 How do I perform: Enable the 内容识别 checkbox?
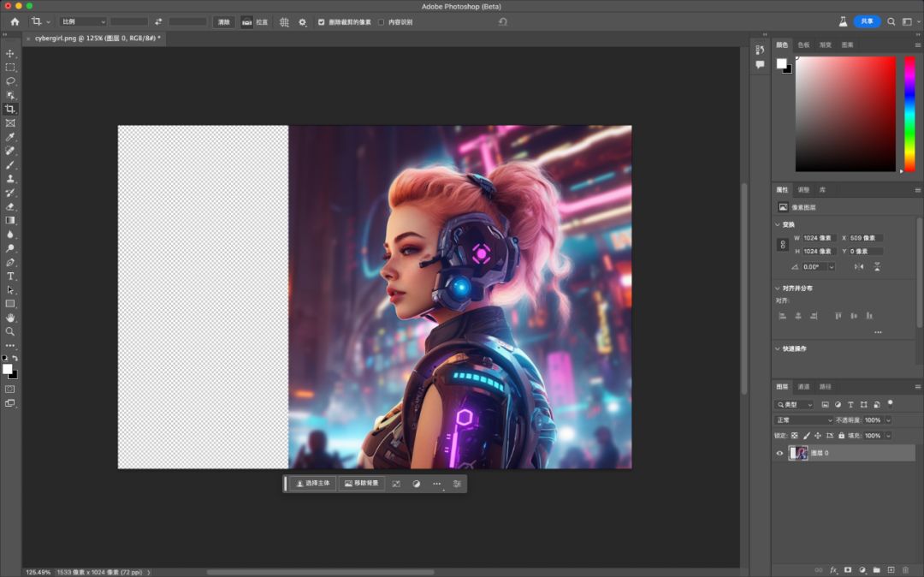pyautogui.click(x=382, y=22)
